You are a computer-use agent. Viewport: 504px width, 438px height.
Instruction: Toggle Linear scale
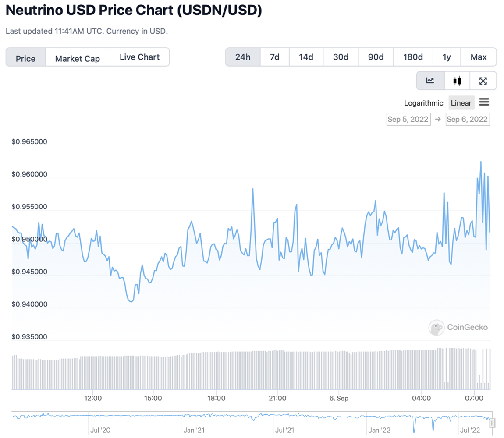(x=461, y=103)
